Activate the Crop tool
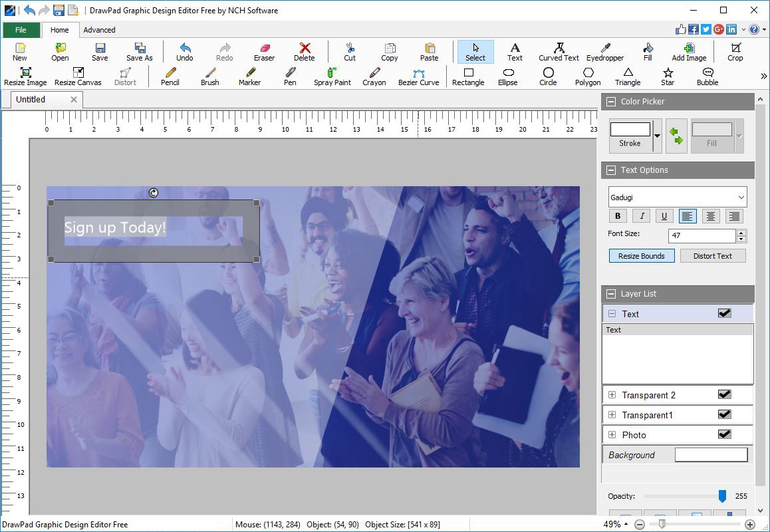Image resolution: width=770 pixels, height=532 pixels. pos(735,52)
